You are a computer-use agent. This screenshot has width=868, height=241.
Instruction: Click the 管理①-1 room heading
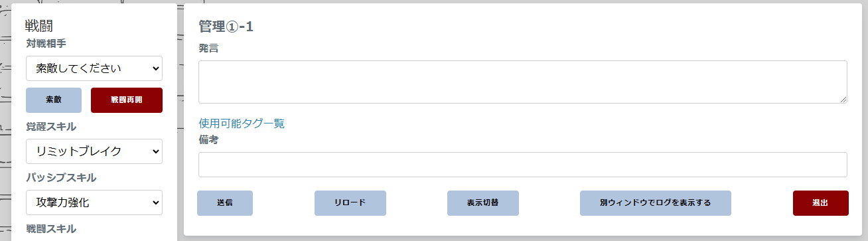(226, 27)
